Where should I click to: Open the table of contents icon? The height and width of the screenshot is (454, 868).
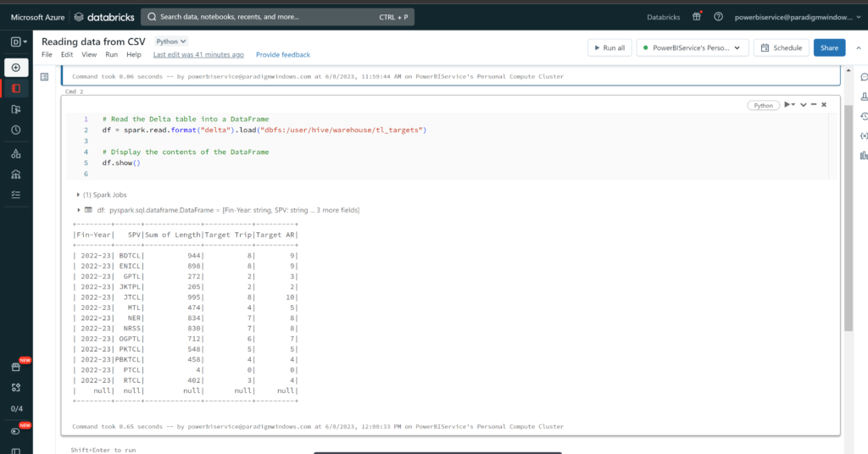pos(45,77)
